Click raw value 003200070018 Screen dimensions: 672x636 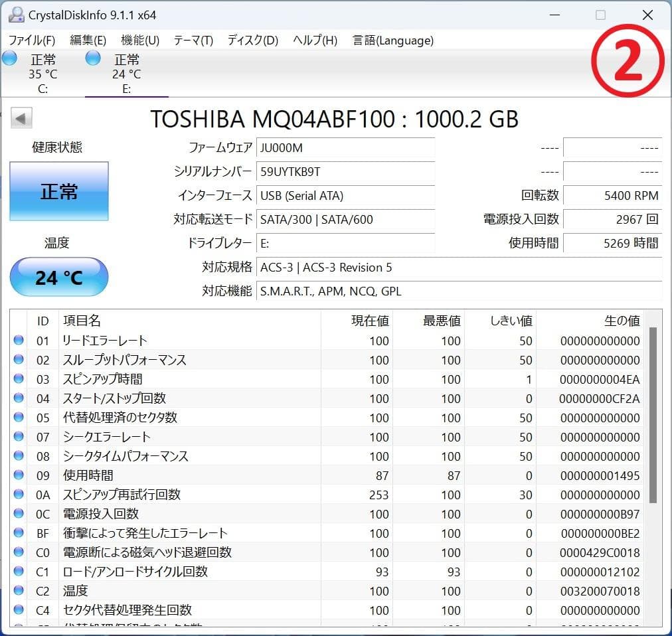coord(600,592)
